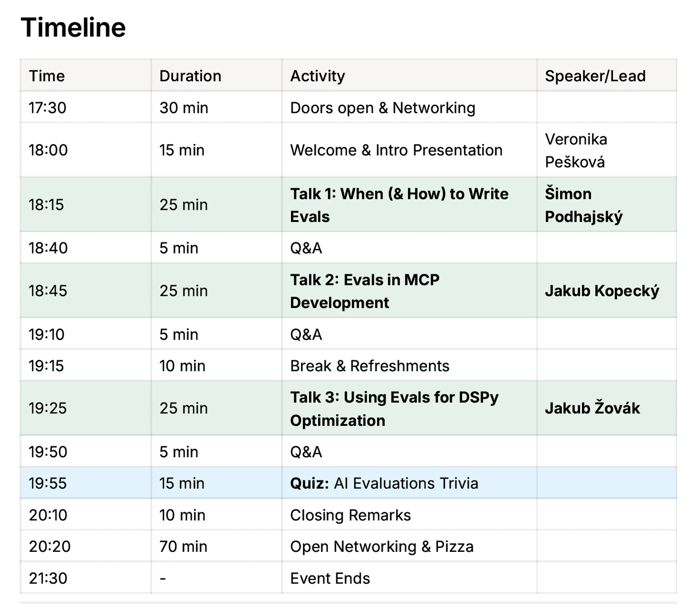Select speaker Veronika Pešková cell
The image size is (698, 616).
coord(576,151)
